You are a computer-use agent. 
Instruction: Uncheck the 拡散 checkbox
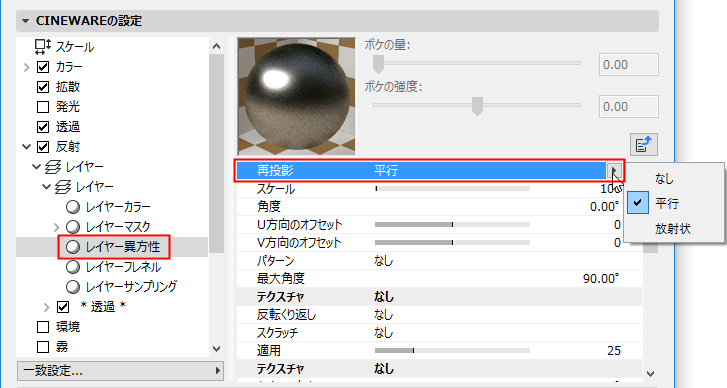tap(43, 87)
